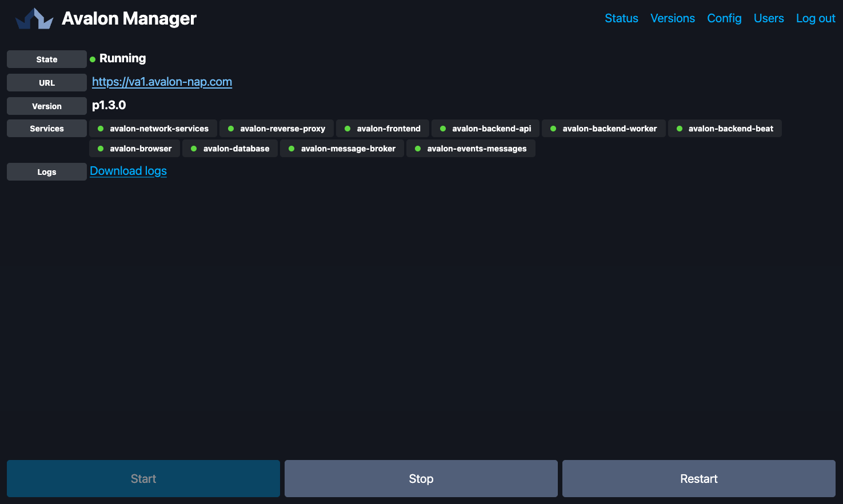This screenshot has height=504, width=843.
Task: Open the Config menu item
Action: 724,18
